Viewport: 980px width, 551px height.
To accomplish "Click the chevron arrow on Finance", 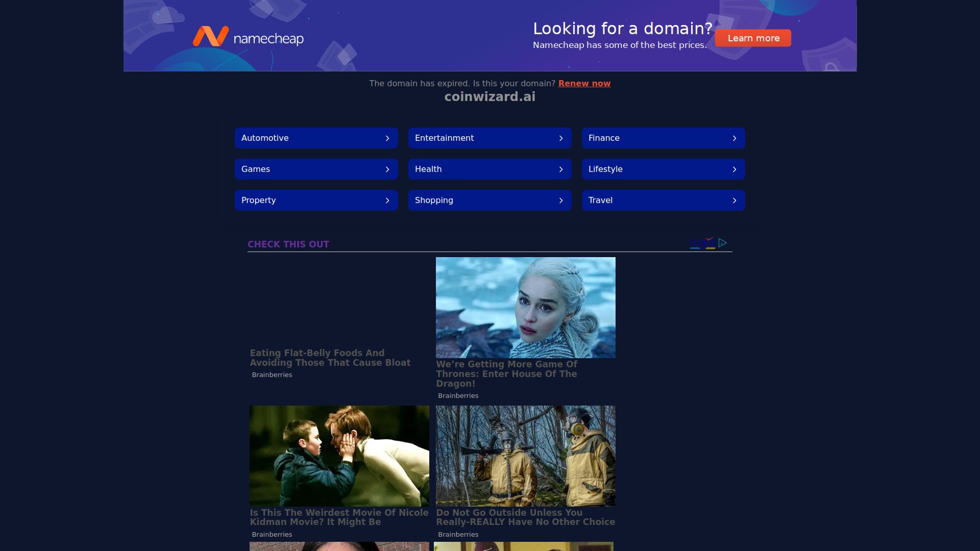I will pos(734,138).
